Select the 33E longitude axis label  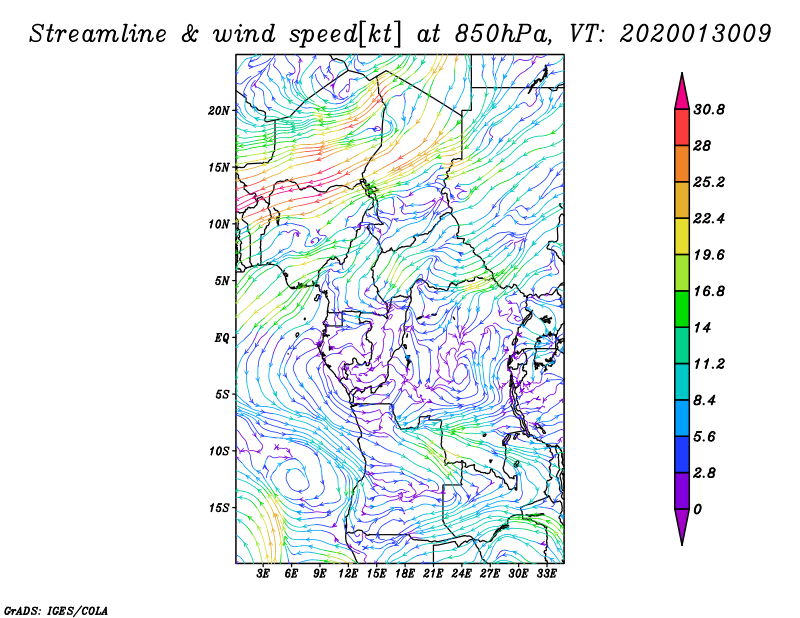click(x=548, y=575)
